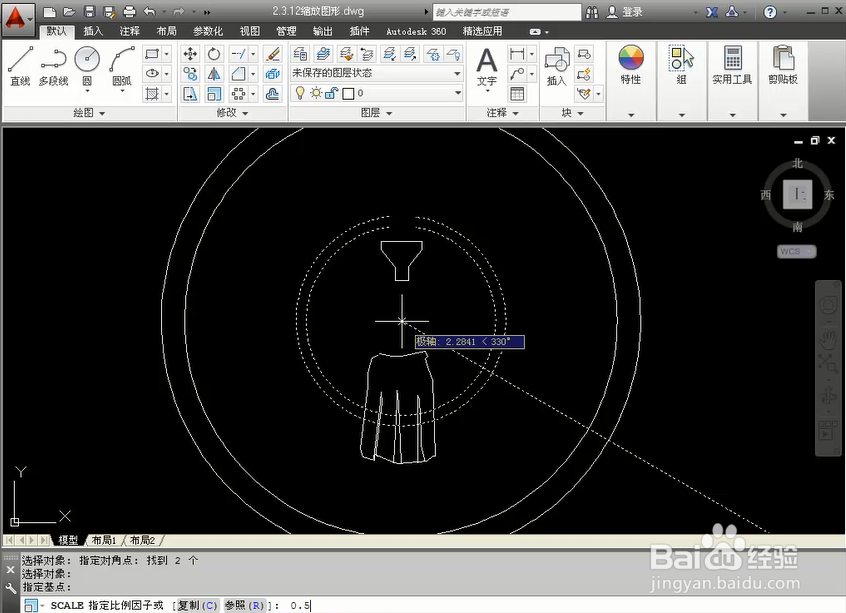Image resolution: width=846 pixels, height=613 pixels.
Task: Select the Circle (圆) tool
Action: [87, 66]
